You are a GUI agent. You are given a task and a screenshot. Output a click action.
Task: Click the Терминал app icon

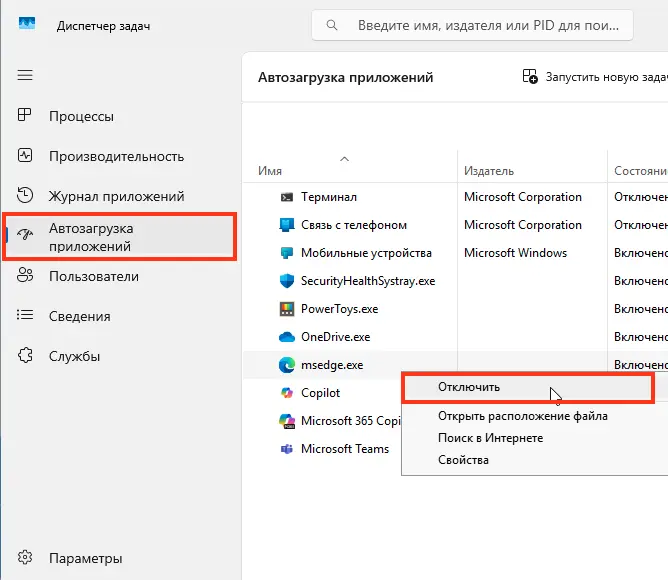(x=287, y=197)
